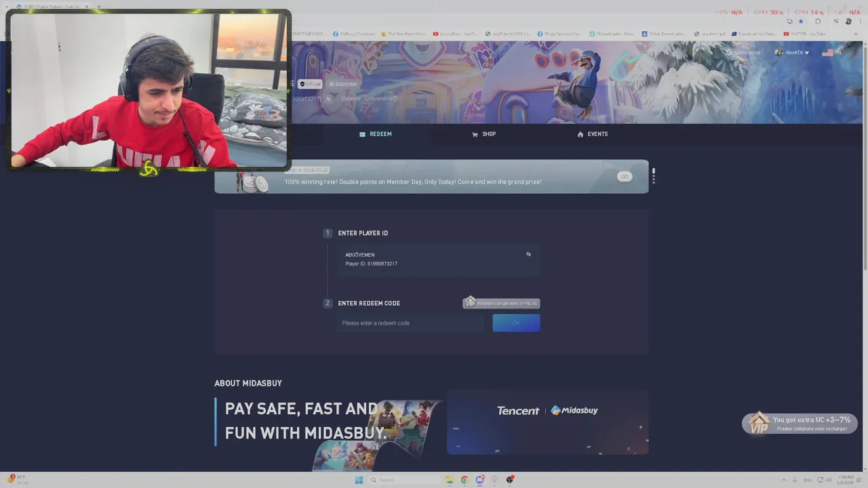Image resolution: width=868 pixels, height=488 pixels.
Task: Click the switch player icon beside ABUÖYEMEN
Action: coord(528,254)
